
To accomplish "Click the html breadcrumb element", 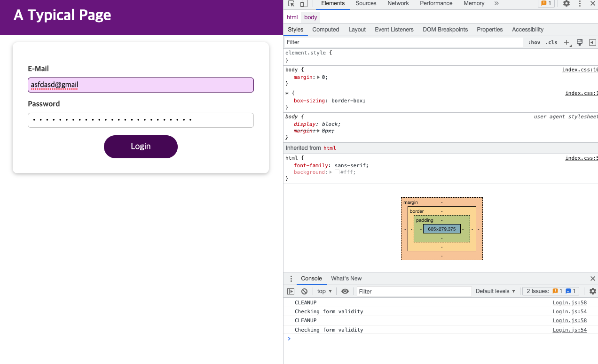I will [292, 17].
